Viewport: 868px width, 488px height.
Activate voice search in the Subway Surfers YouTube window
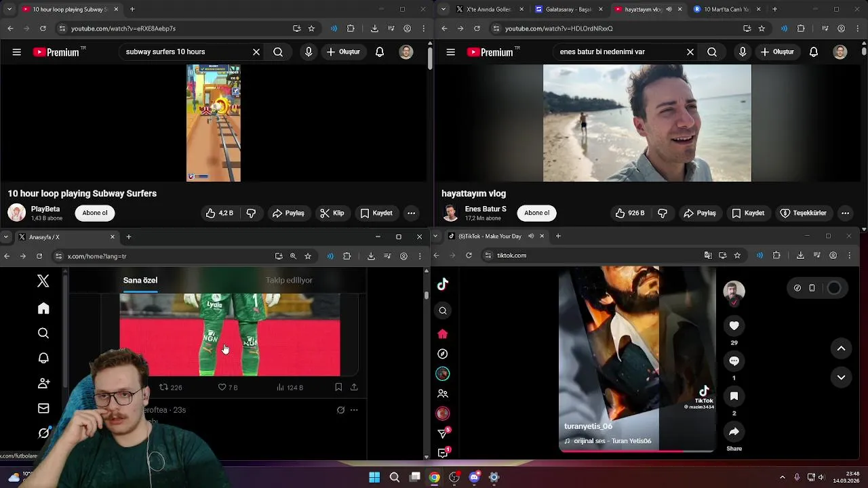coord(309,52)
